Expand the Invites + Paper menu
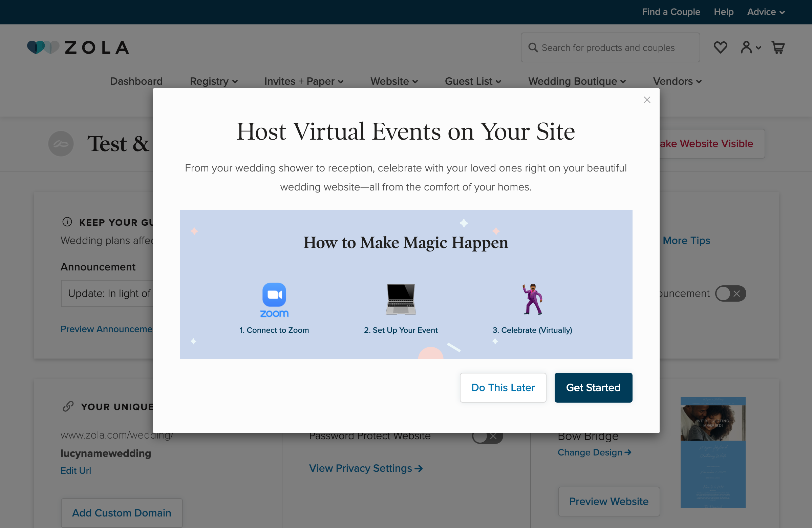Viewport: 812px width, 528px height. click(x=304, y=81)
